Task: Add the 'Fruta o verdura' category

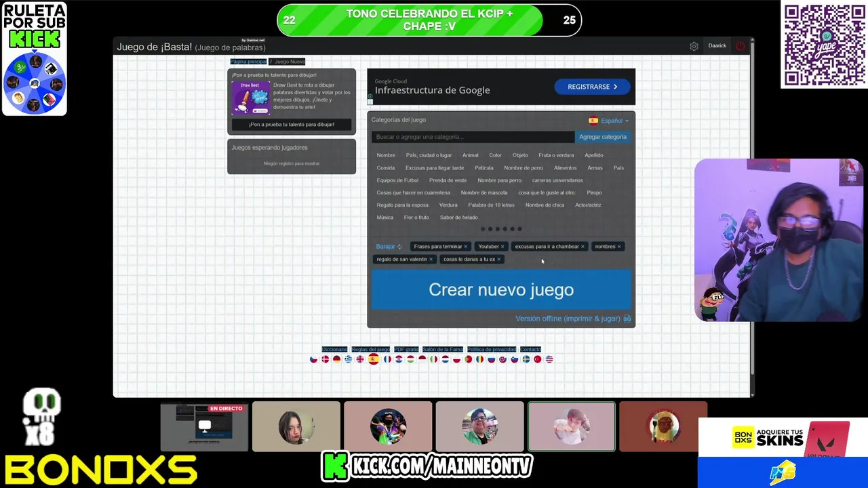Action: [556, 155]
